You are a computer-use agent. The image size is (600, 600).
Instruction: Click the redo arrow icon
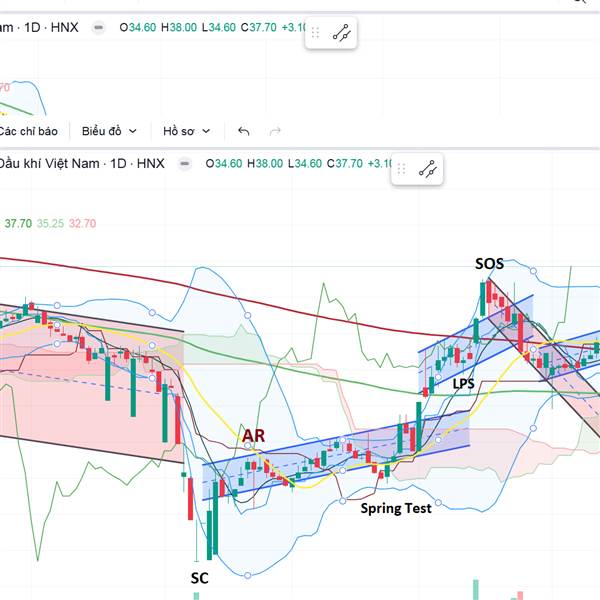(275, 131)
